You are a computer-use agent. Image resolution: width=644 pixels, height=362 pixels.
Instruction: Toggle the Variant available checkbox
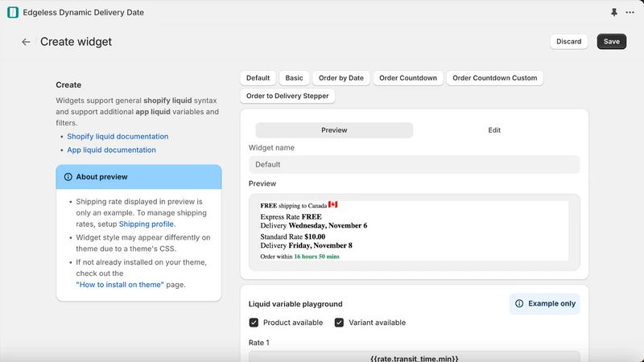[x=339, y=323]
